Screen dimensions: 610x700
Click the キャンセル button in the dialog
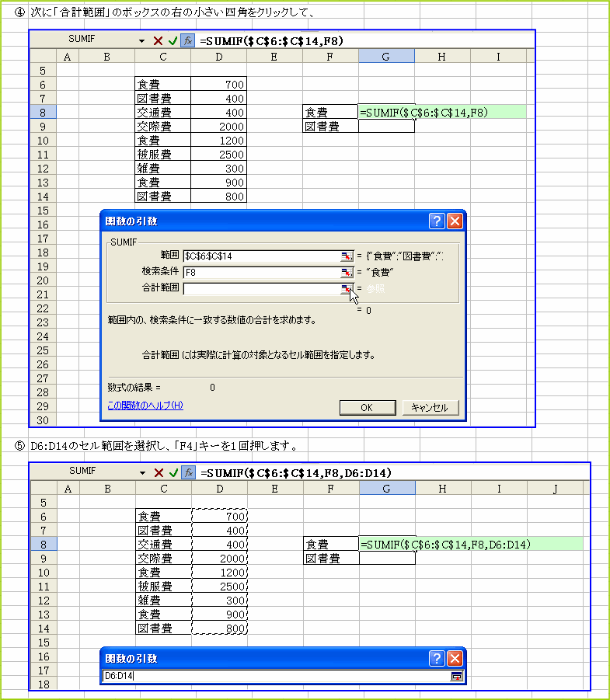(x=430, y=408)
